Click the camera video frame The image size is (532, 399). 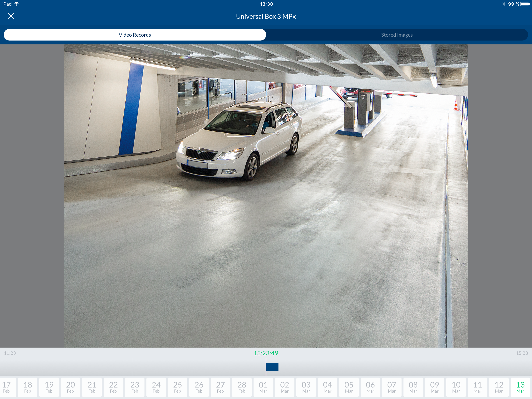click(266, 196)
